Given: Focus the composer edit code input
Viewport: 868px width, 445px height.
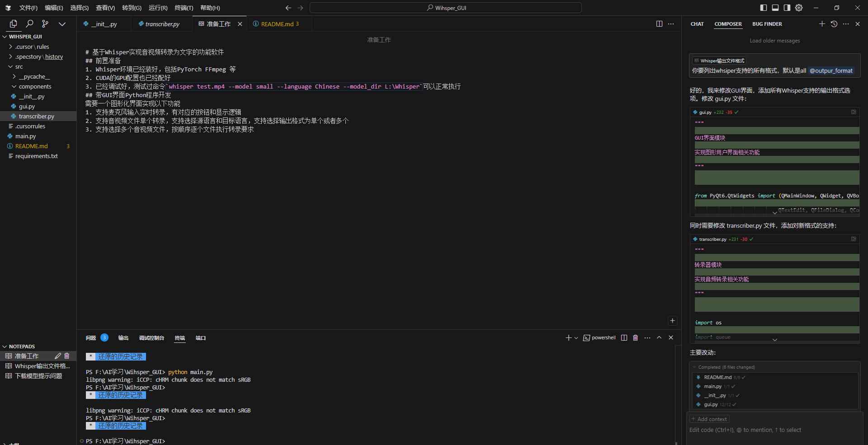Looking at the screenshot, I should click(x=774, y=430).
